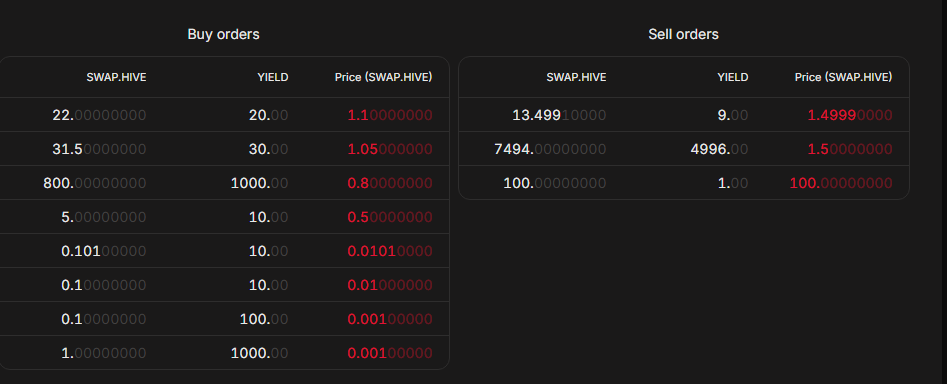
Task: Select buy price 1.05000000
Action: point(390,149)
